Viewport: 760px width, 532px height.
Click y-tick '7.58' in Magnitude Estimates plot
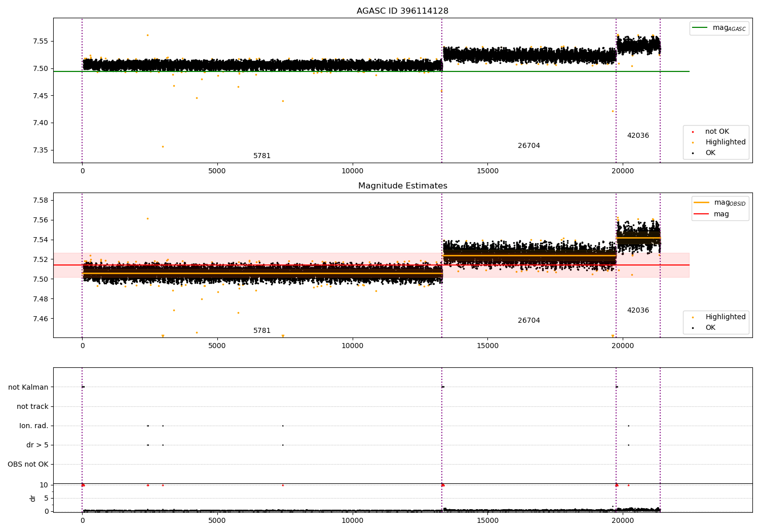point(41,201)
